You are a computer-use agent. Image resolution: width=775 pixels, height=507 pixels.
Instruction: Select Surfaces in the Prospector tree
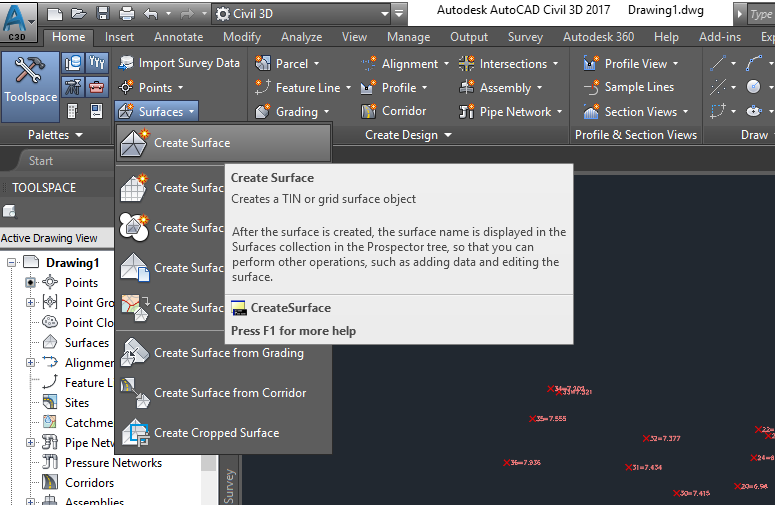(86, 342)
